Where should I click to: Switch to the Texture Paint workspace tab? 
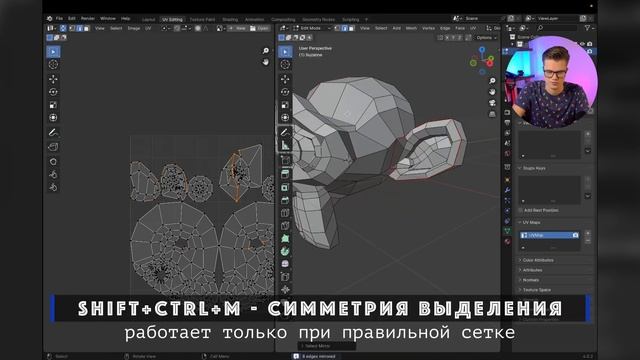(x=202, y=19)
